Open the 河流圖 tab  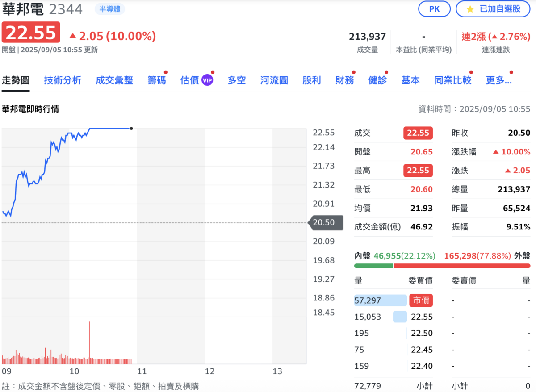tap(274, 80)
